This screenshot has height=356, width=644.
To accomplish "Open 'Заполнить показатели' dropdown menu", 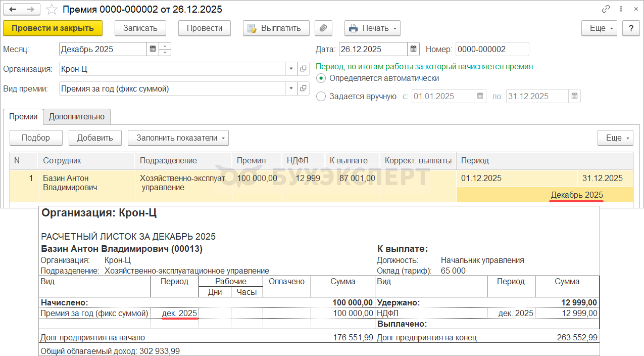I will (178, 138).
